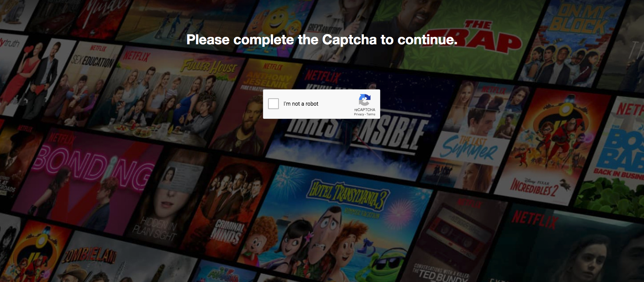Image resolution: width=644 pixels, height=282 pixels.
Task: Click the reCAPTCHA logo icon
Action: click(365, 100)
